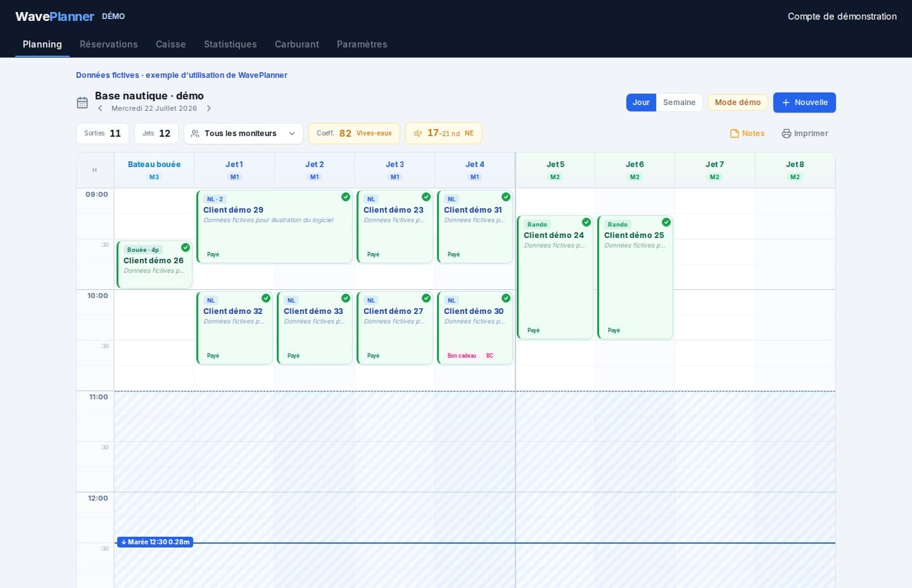Open the Statistiques tab
912x588 pixels.
point(231,44)
